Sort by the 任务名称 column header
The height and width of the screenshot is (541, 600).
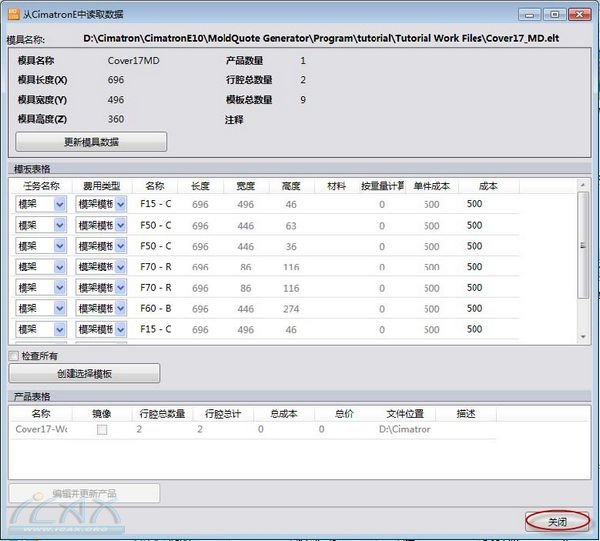pyautogui.click(x=41, y=186)
